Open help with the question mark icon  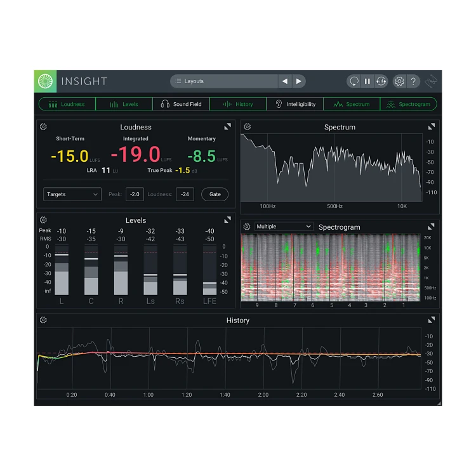pos(413,81)
